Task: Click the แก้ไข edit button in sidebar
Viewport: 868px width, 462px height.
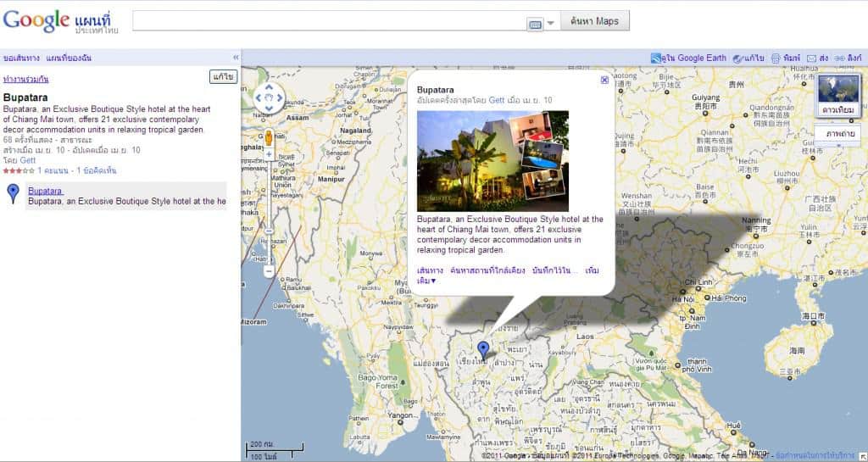Action: pos(223,76)
